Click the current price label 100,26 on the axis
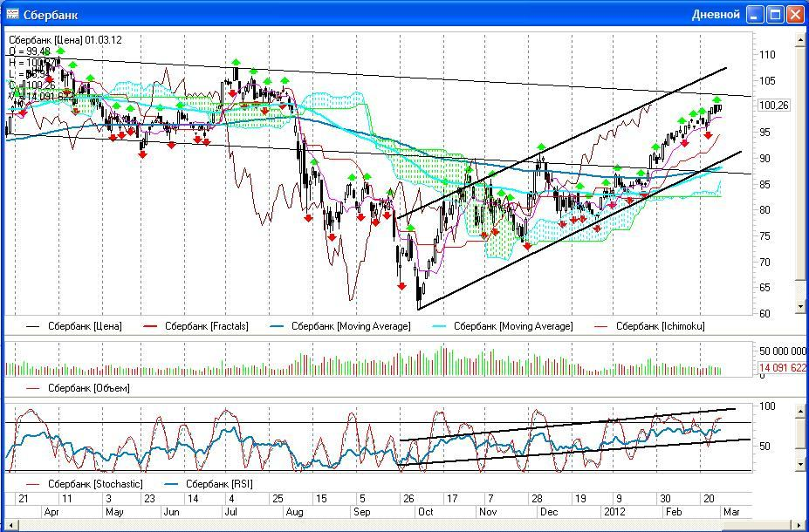Screen dimensions: 809x532 773,106
